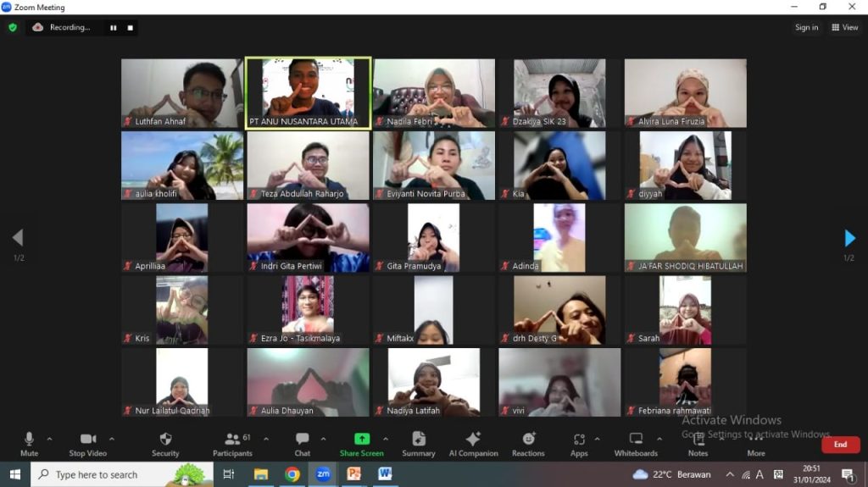Click the Wi-Fi network tray icon
The width and height of the screenshot is (868, 487).
click(x=746, y=475)
